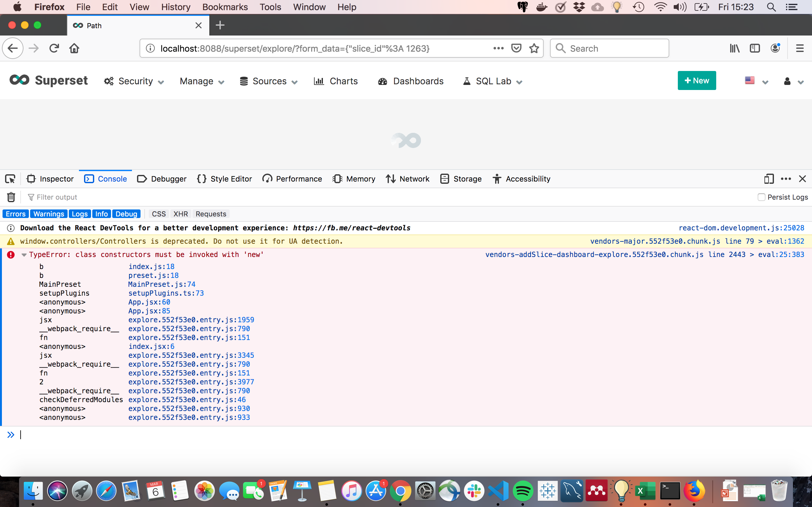Open the MainPreset.js:74 source link
The width and height of the screenshot is (812, 507).
tap(162, 284)
